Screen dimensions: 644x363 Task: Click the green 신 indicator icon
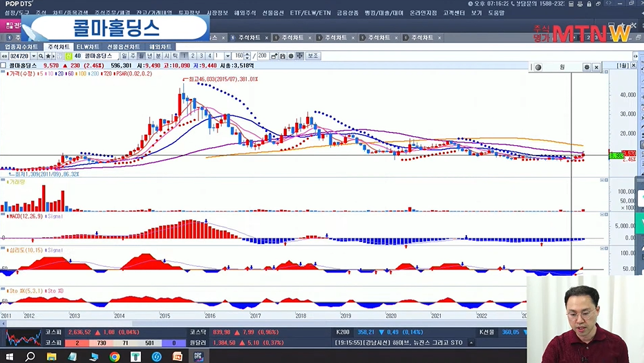pyautogui.click(x=68, y=56)
